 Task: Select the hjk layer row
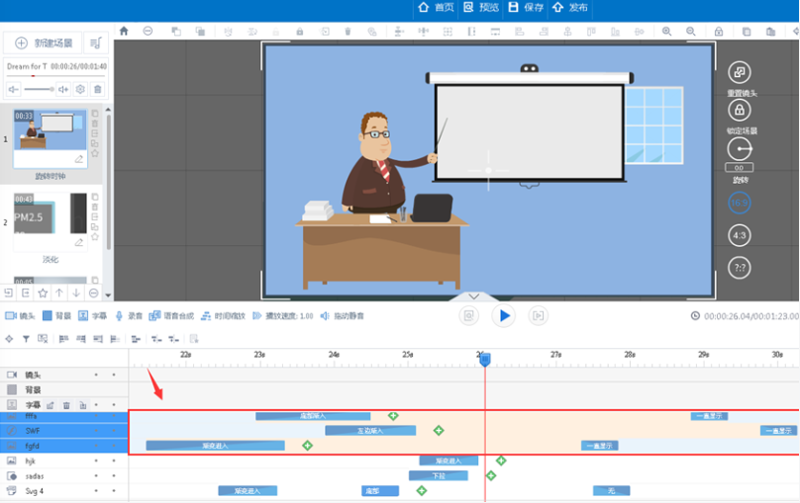pyautogui.click(x=64, y=461)
